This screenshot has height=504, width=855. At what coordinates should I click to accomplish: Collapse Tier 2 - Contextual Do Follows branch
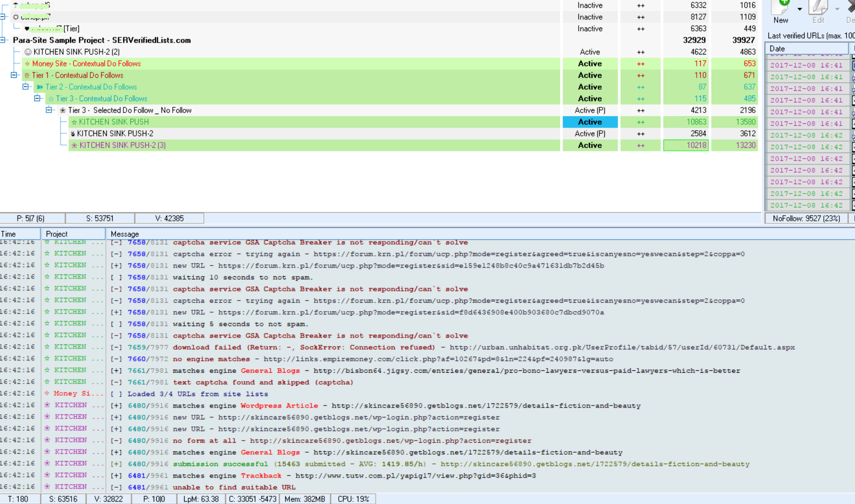pos(25,87)
